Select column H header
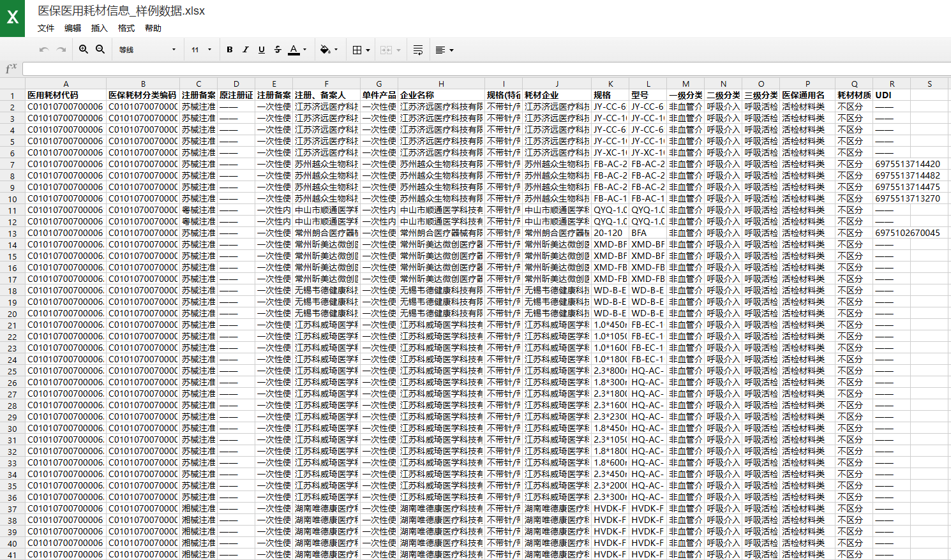The width and height of the screenshot is (951, 560). coord(441,84)
